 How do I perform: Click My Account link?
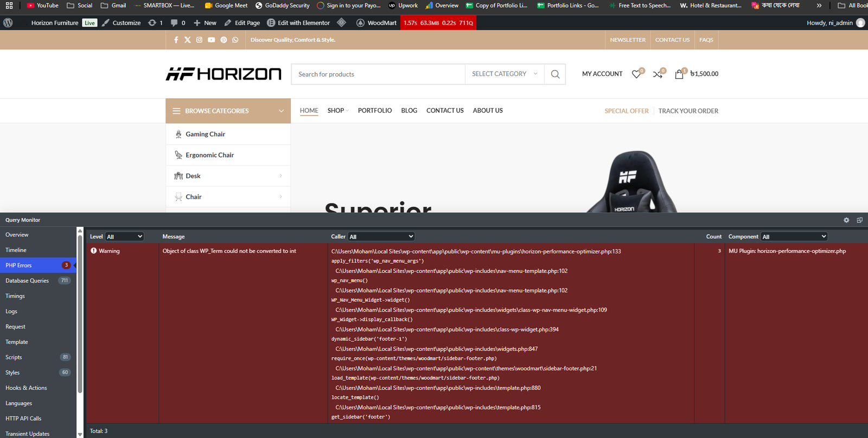pos(602,74)
